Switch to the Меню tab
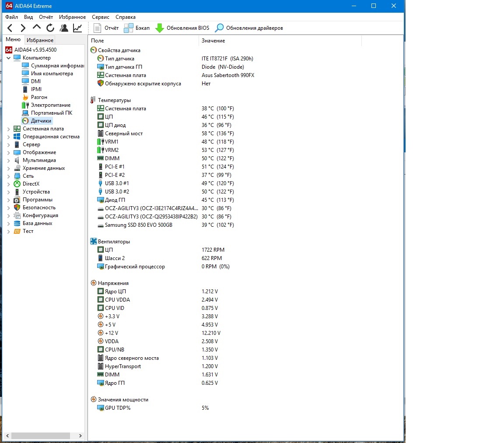This screenshot has width=504, height=443. pyautogui.click(x=13, y=39)
